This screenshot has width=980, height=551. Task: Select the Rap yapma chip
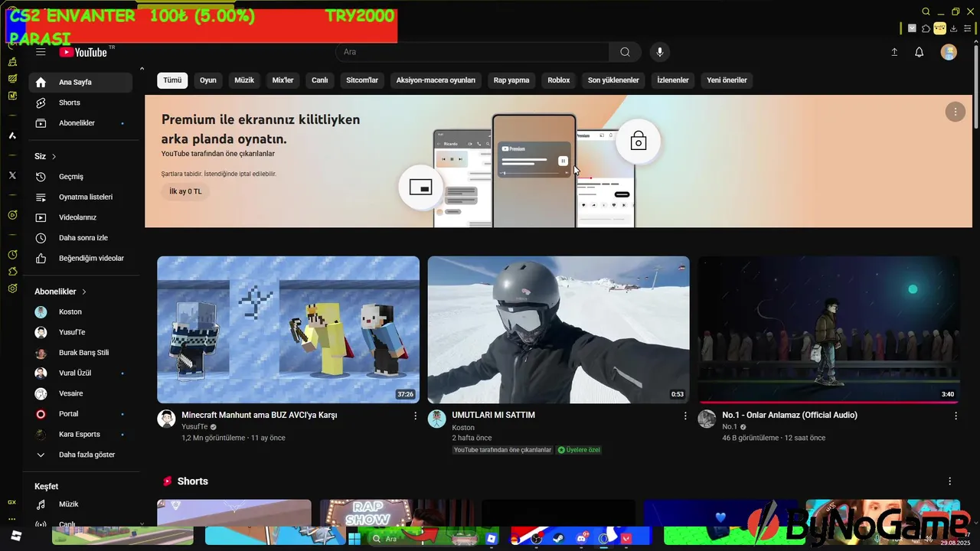click(511, 80)
